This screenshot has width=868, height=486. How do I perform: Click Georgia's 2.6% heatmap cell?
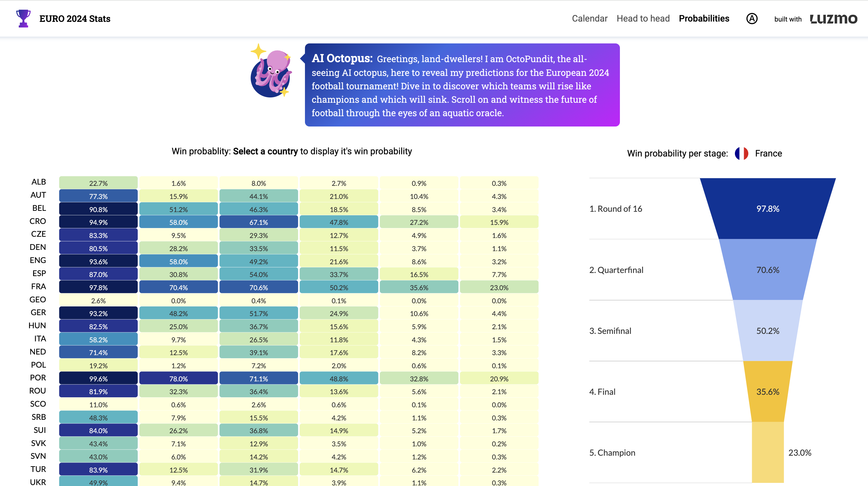pyautogui.click(x=98, y=300)
